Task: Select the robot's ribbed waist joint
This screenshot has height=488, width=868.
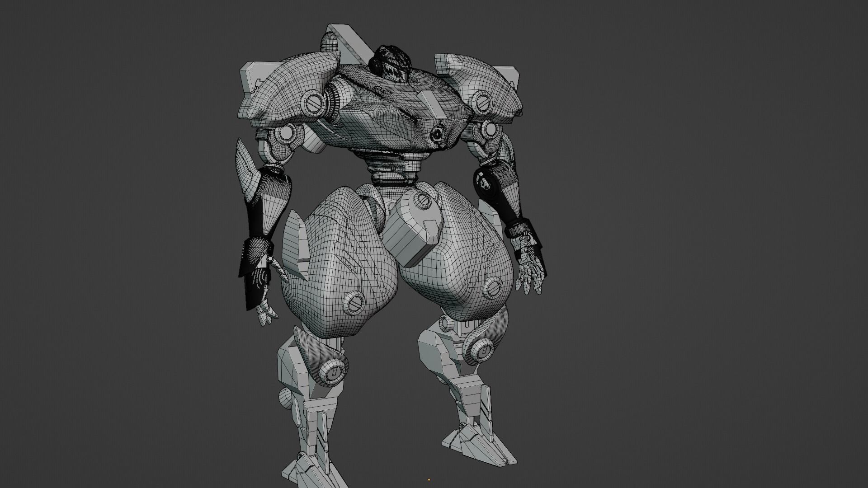Action: tap(394, 168)
